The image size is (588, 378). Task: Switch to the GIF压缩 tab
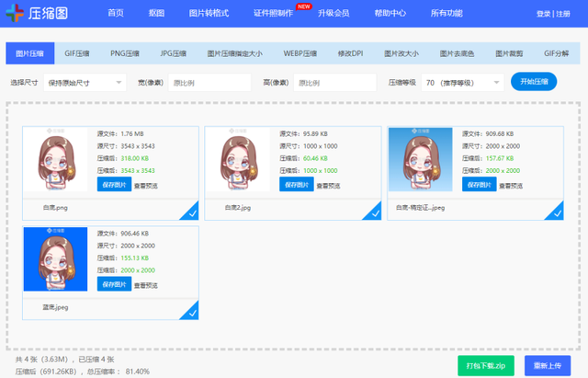(77, 53)
